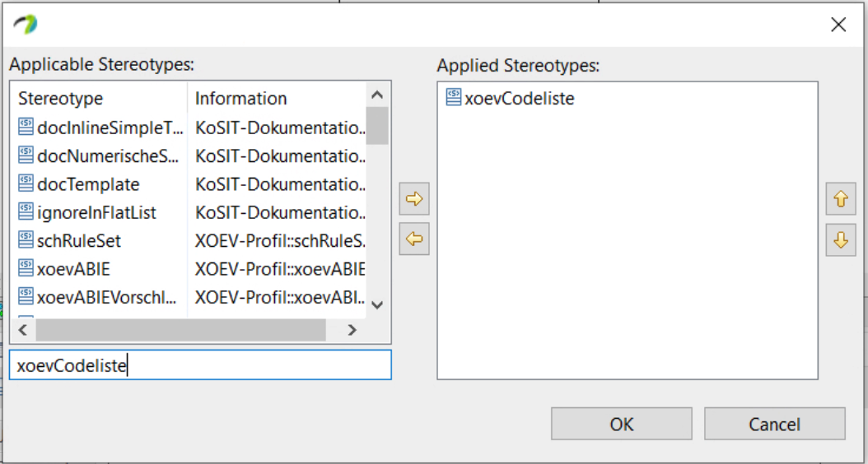Click KoSIT-Dokumentatio.. cell in docTemplate row
Viewport: 868px width, 464px height.
(279, 184)
